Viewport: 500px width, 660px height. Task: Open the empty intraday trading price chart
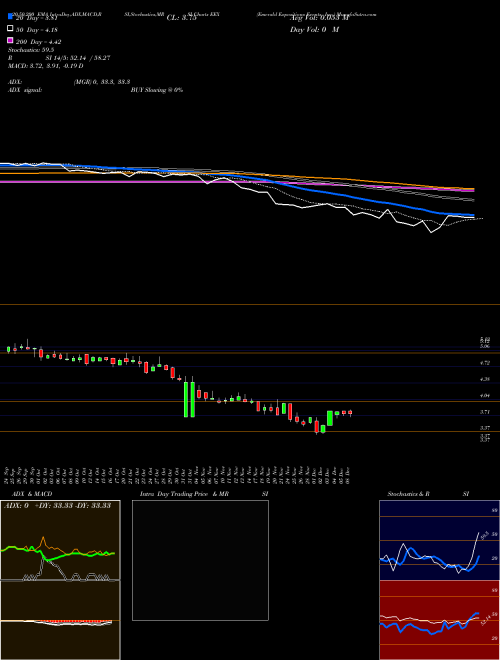coord(200,560)
